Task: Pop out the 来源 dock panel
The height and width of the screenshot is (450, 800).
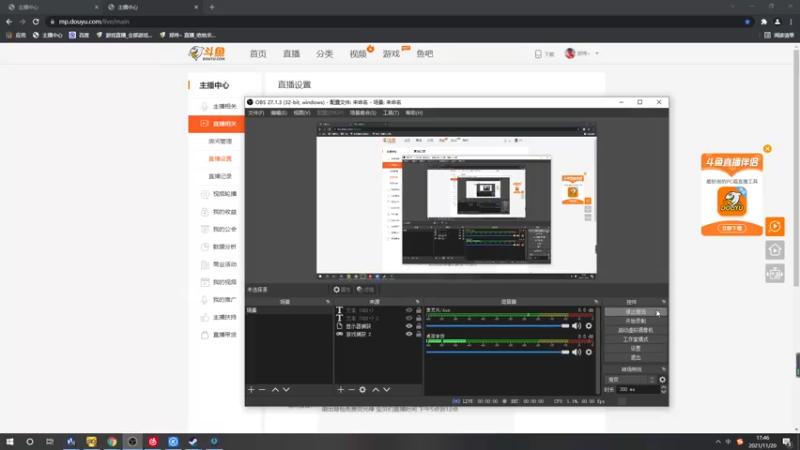Action: tap(417, 302)
